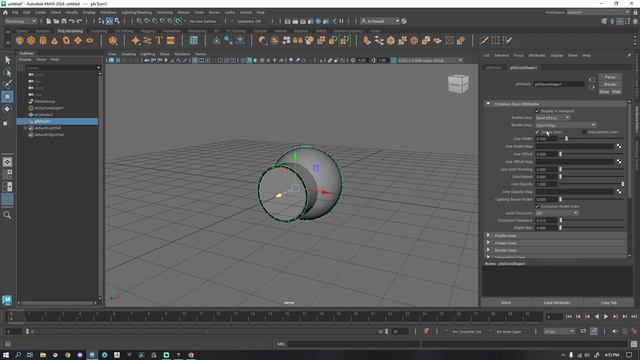The width and height of the screenshot is (640, 360).
Task: Click the Undo arrow icon
Action: [72, 21]
